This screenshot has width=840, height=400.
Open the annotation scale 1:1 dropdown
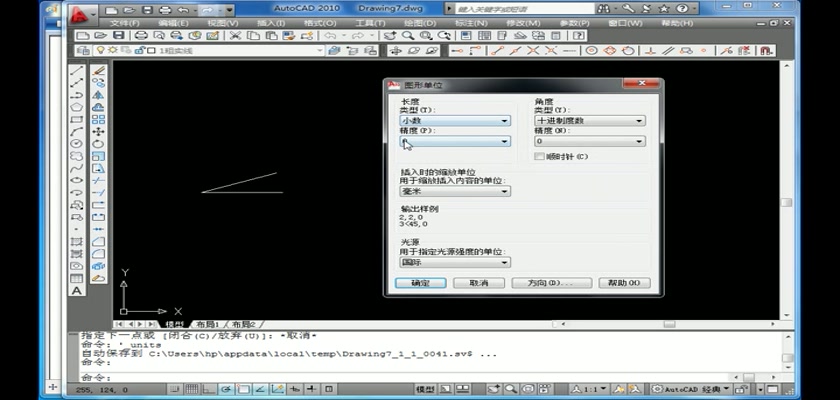tap(589, 389)
